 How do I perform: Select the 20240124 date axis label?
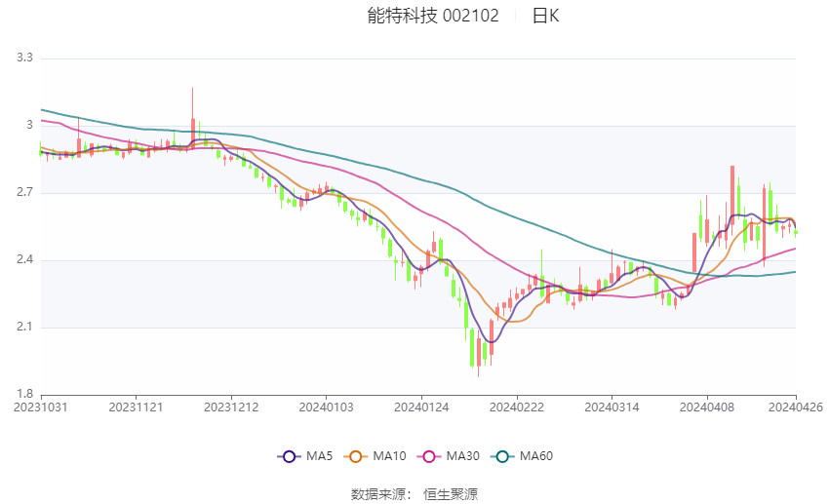tap(421, 407)
